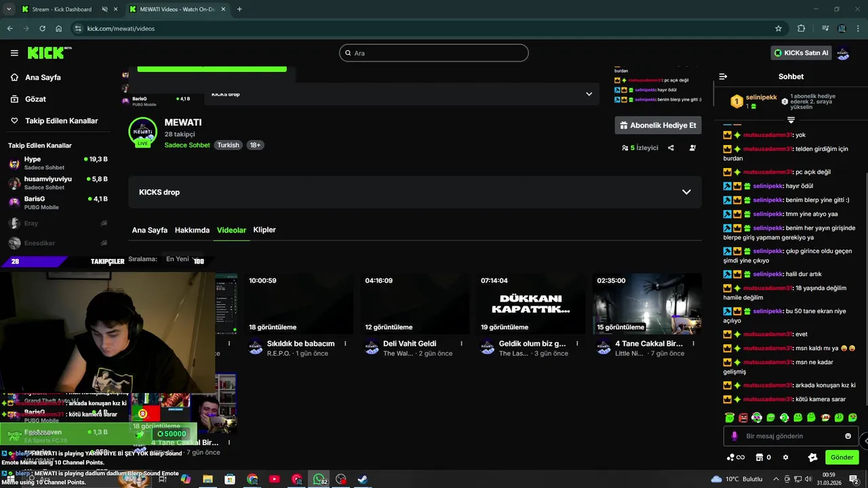Expand the small KICKs drop preview chevron

(589, 94)
